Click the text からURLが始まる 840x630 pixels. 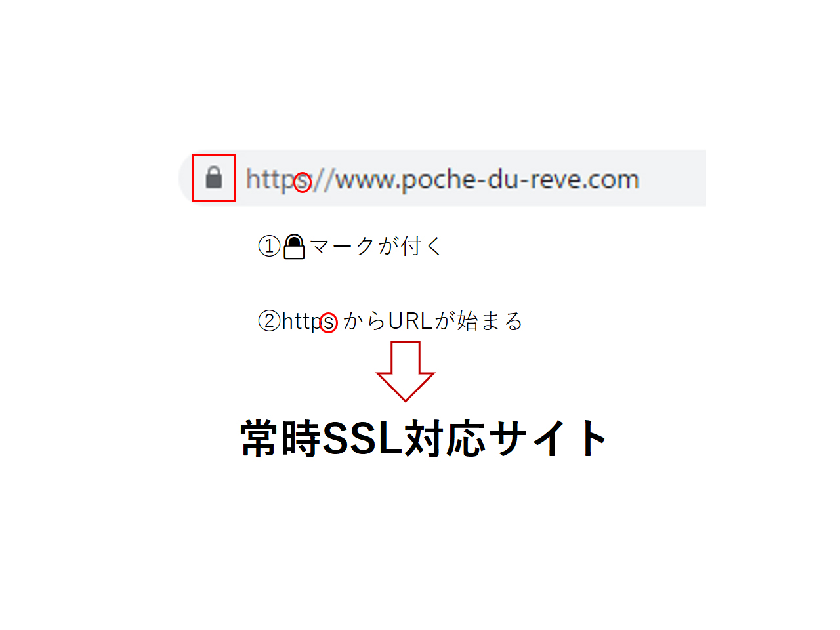pos(432,321)
